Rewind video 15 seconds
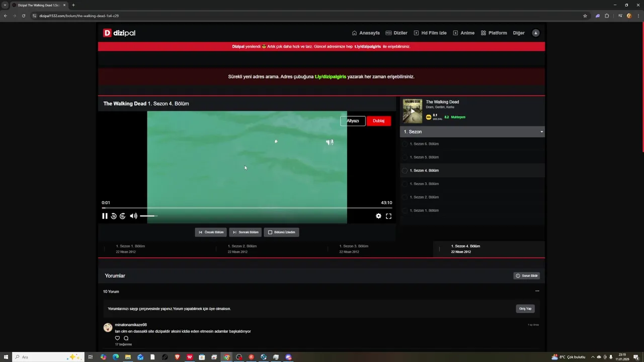The height and width of the screenshot is (362, 644). pyautogui.click(x=114, y=216)
